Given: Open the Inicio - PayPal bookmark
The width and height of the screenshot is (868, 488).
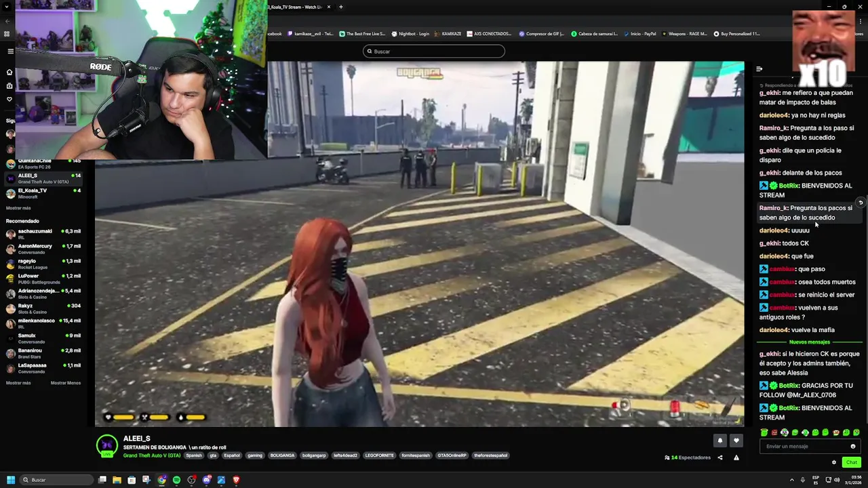Looking at the screenshot, I should coord(639,33).
